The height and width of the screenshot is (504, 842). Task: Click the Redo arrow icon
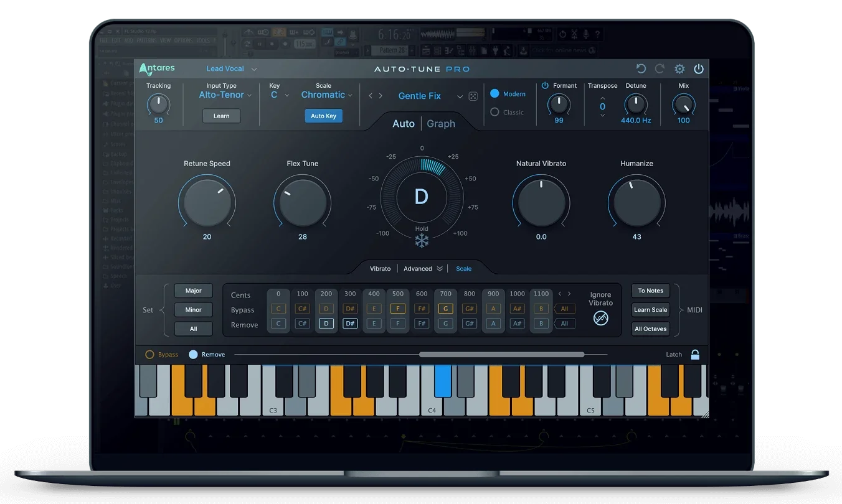tap(660, 69)
